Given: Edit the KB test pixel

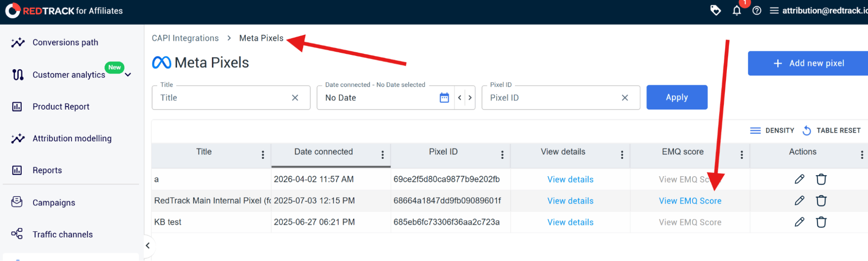Looking at the screenshot, I should 799,222.
